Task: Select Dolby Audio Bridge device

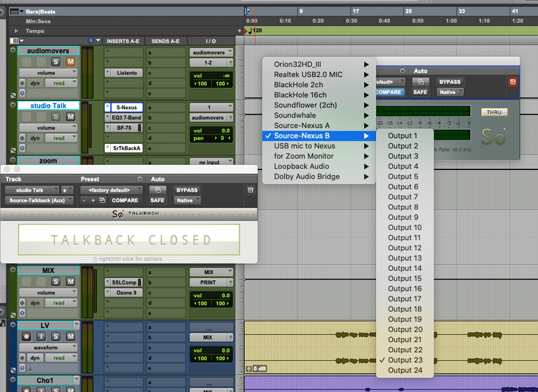Action: [319, 177]
